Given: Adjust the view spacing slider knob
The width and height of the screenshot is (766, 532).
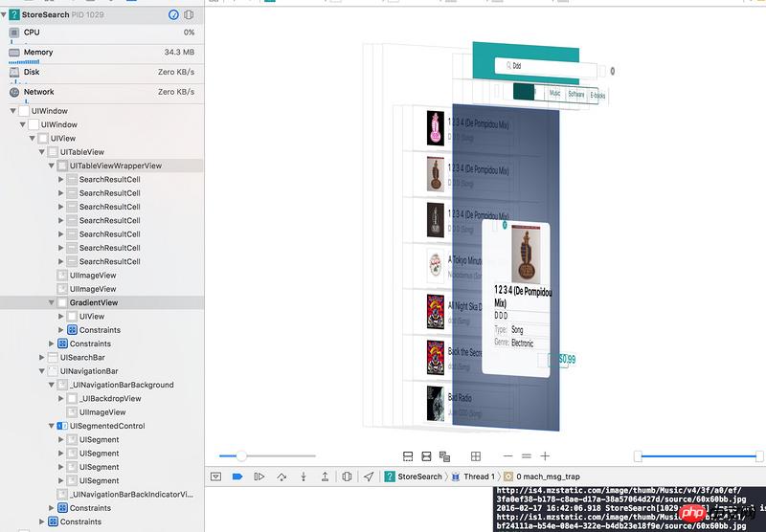Looking at the screenshot, I should click(x=241, y=455).
